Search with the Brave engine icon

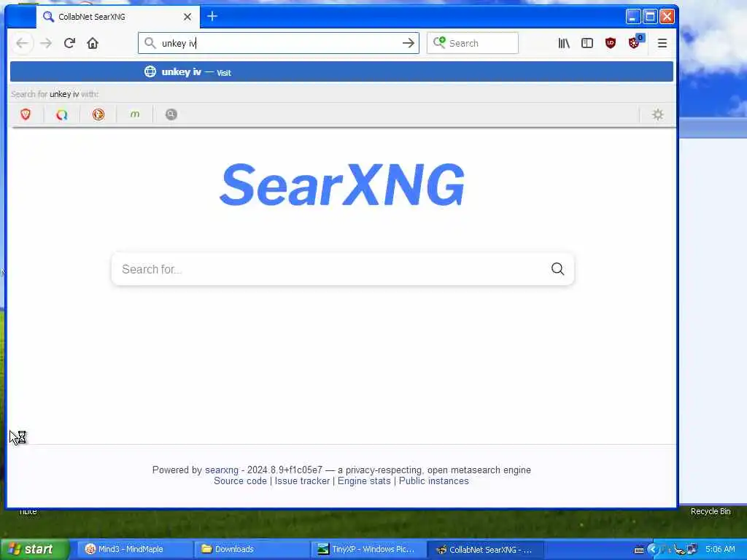click(26, 114)
